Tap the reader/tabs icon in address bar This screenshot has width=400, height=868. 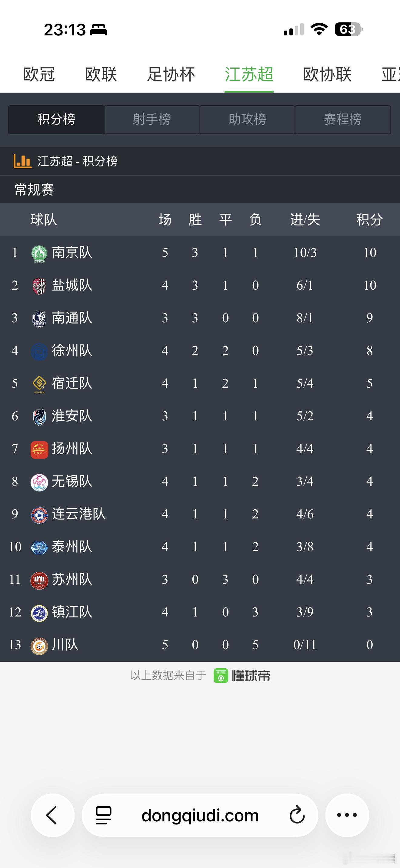point(104,815)
